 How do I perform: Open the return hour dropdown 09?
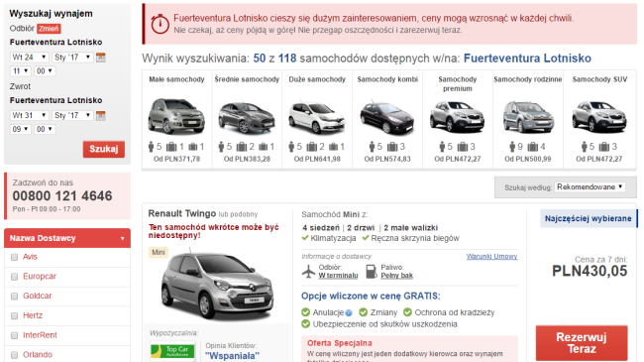(20, 129)
